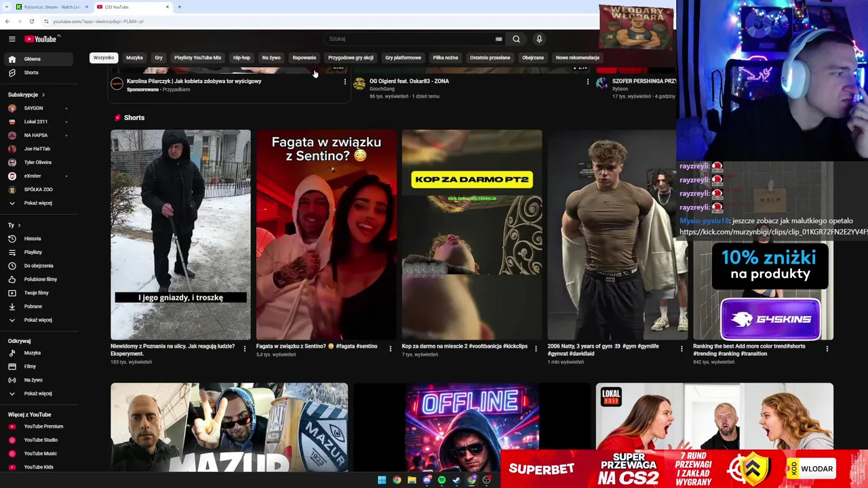The height and width of the screenshot is (488, 868).
Task: Open Na żywo under Odkrywaj
Action: coord(37,380)
